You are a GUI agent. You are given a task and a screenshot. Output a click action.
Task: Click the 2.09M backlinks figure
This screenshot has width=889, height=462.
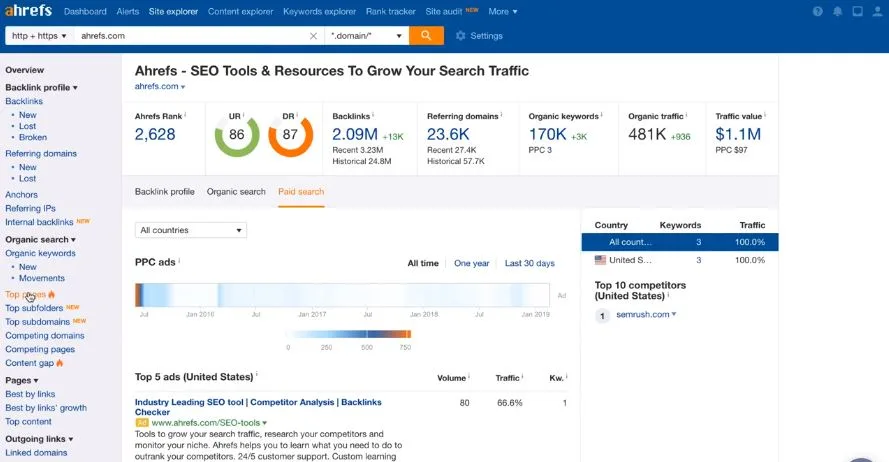(355, 134)
